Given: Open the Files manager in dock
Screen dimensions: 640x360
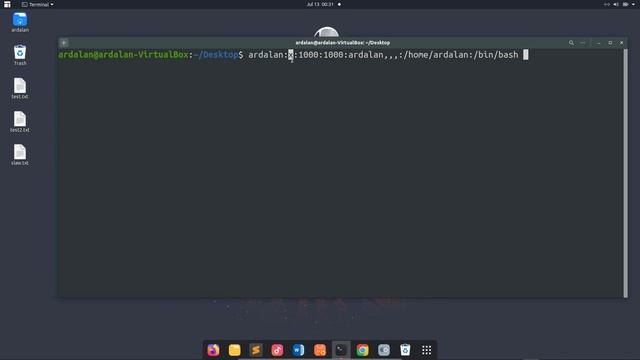Looking at the screenshot, I should [234, 350].
